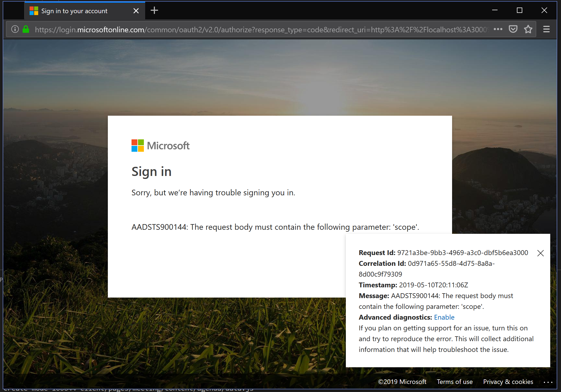561x392 pixels.
Task: Click the bookmark star icon
Action: point(528,29)
